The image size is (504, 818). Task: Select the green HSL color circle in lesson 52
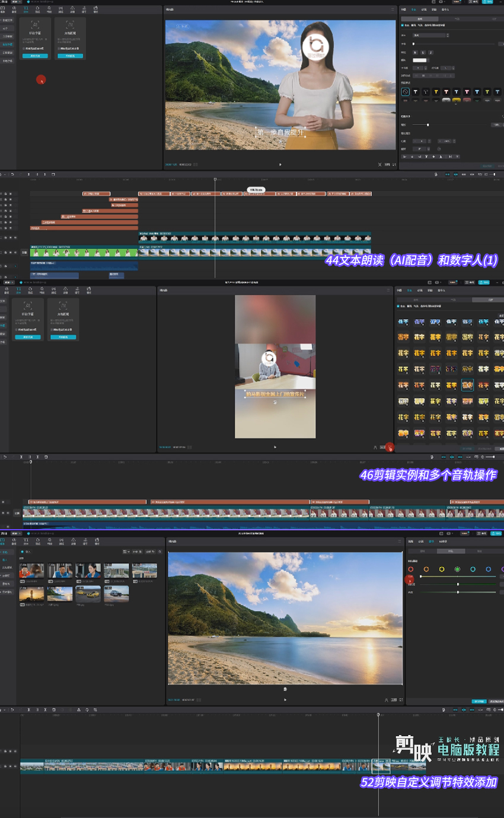click(x=457, y=569)
